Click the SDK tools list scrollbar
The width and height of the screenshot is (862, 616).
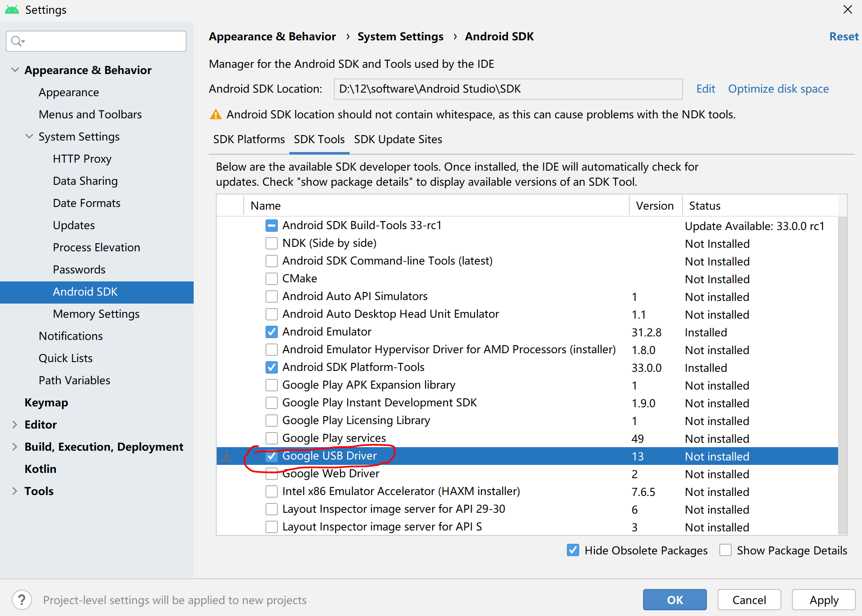842,375
